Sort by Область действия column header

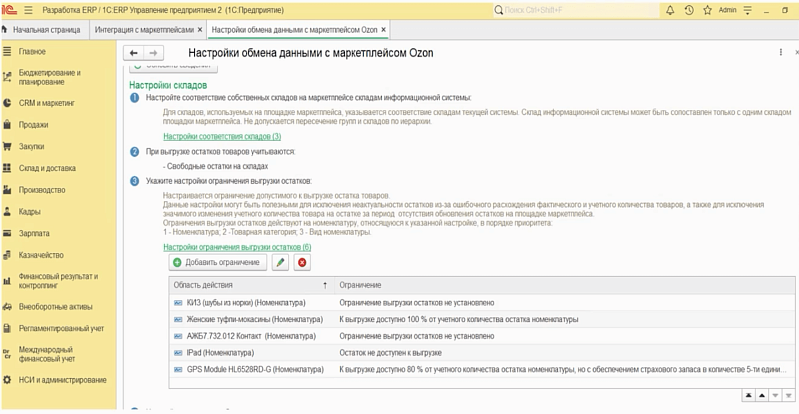[251, 285]
